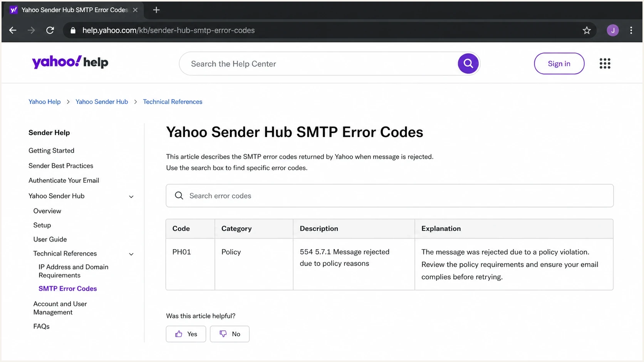Click the thumbs up icon
The width and height of the screenshot is (644, 362).
tap(179, 334)
